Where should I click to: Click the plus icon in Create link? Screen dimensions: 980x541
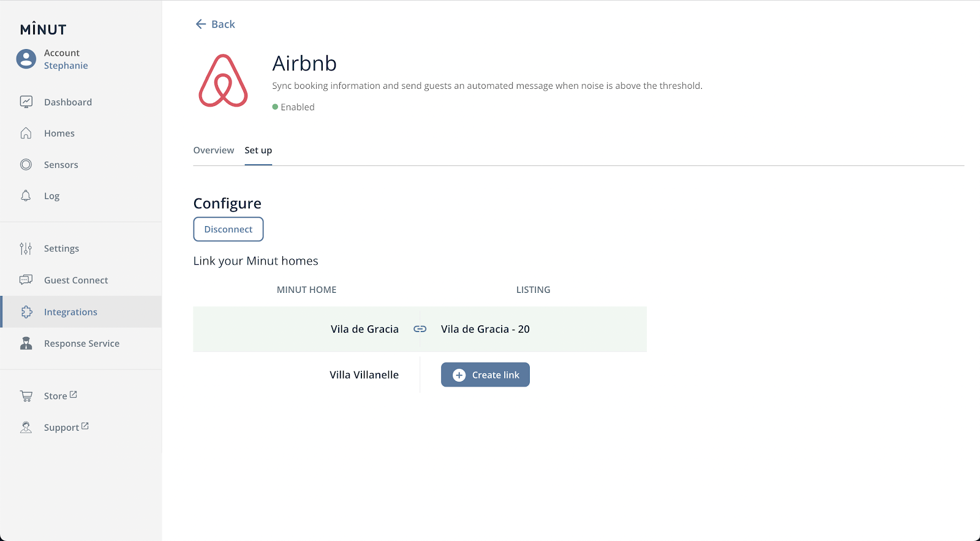point(459,375)
